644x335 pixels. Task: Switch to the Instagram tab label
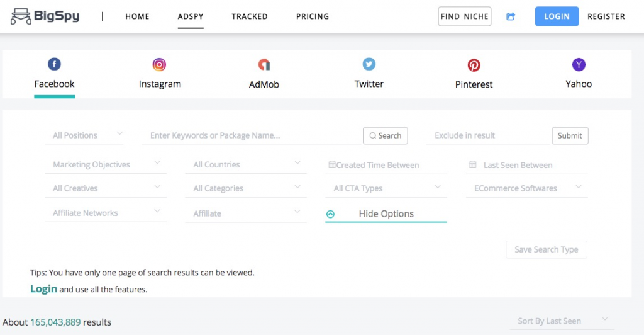coord(160,84)
